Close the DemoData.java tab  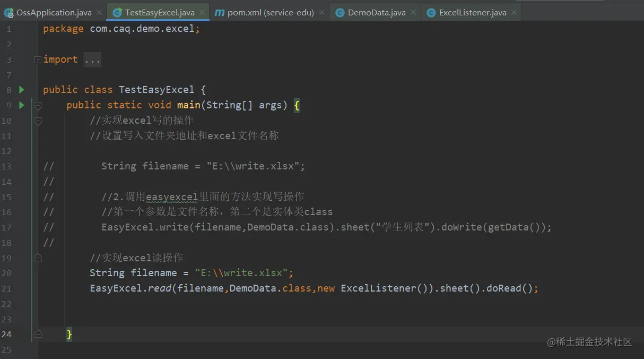[413, 12]
